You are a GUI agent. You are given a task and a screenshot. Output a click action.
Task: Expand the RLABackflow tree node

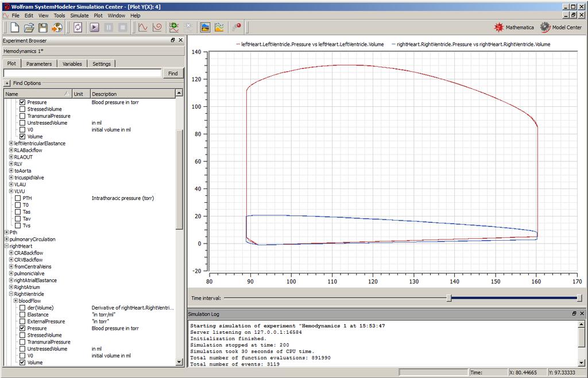point(11,150)
